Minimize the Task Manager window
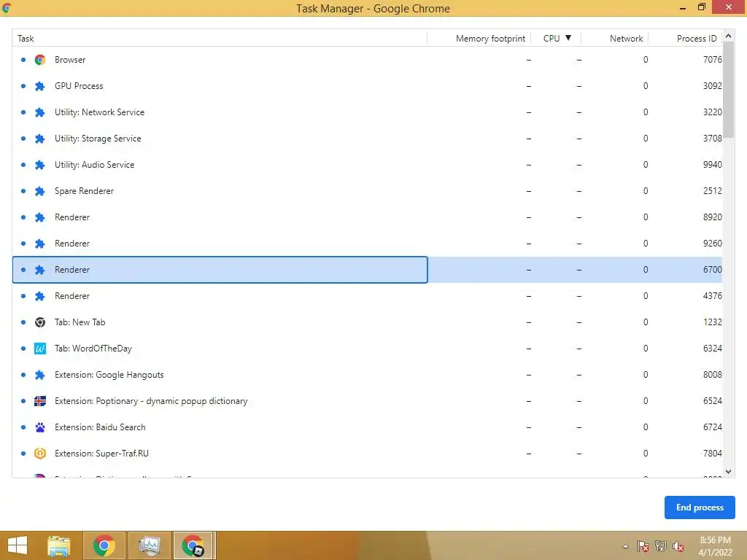The width and height of the screenshot is (747, 560). (683, 7)
